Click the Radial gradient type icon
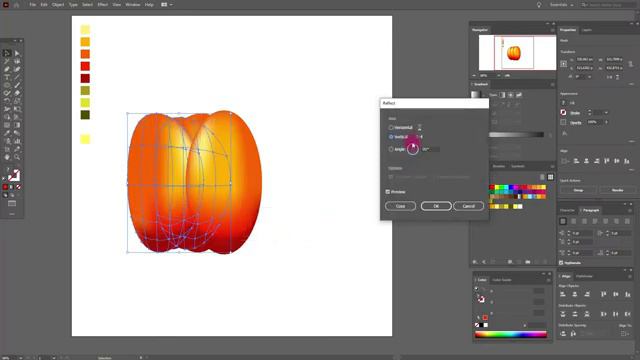Screen dimensions: 640x360 [511, 95]
